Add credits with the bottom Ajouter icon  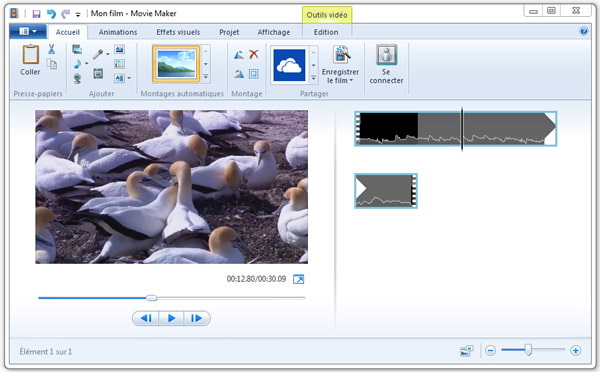point(119,78)
